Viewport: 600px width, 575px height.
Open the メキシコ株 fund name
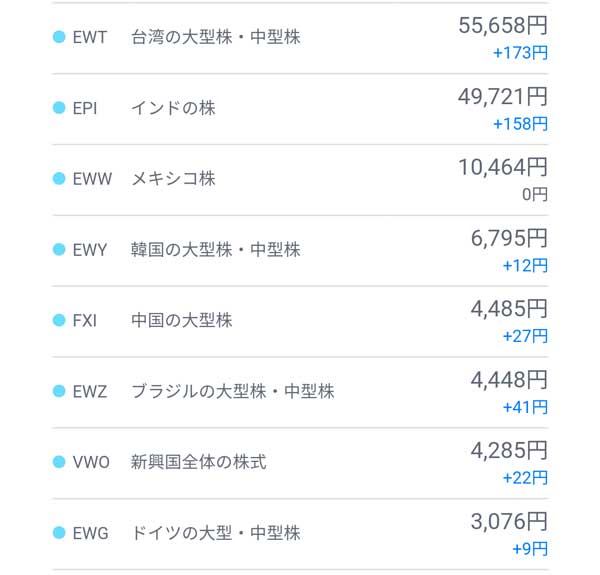(x=173, y=180)
